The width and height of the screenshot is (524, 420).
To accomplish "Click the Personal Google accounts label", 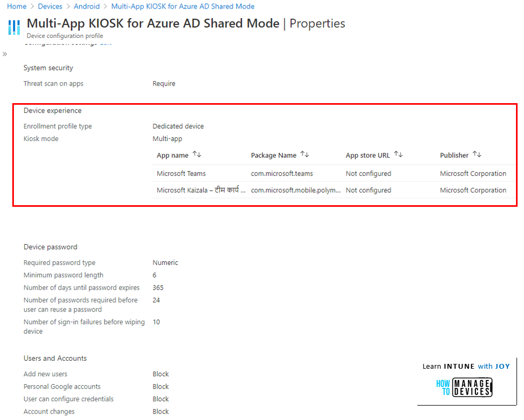I will pos(62,387).
